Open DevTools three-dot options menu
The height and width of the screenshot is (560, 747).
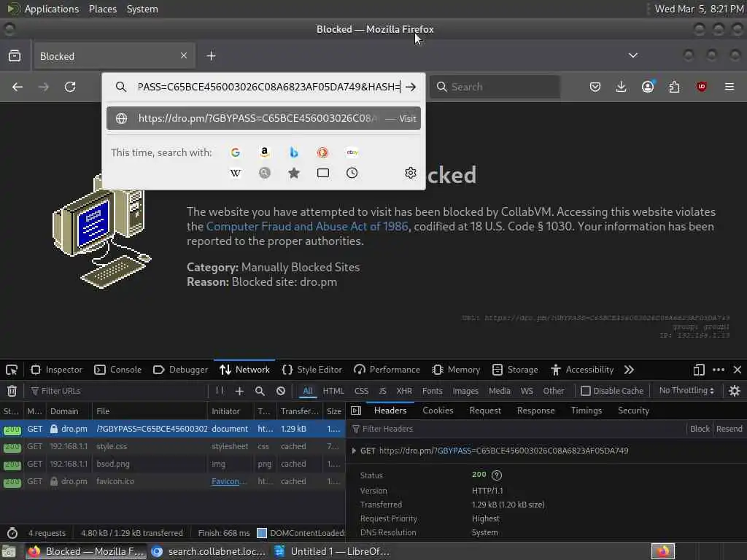[x=719, y=370]
